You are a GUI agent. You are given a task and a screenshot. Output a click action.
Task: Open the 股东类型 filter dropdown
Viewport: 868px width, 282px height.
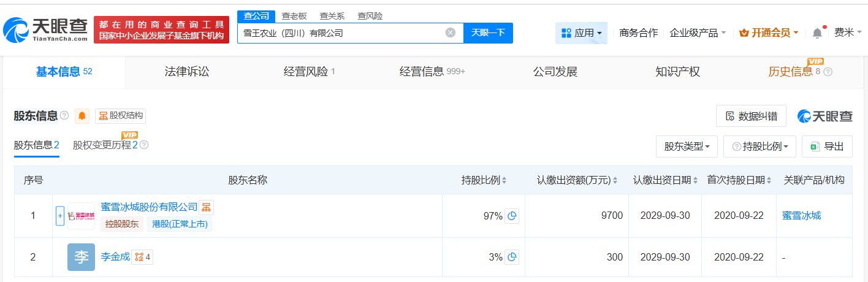[x=687, y=147]
